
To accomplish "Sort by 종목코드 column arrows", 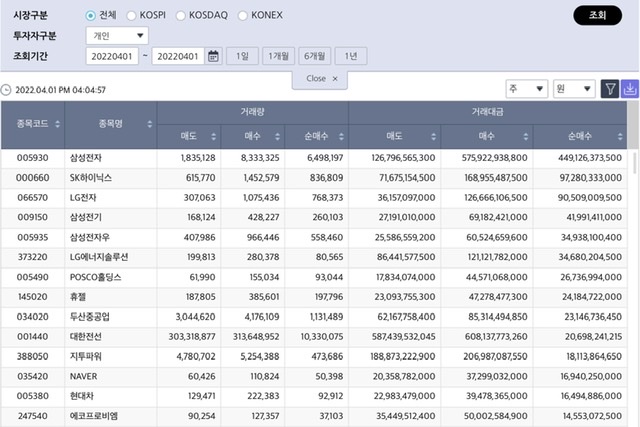I will pyautogui.click(x=57, y=124).
